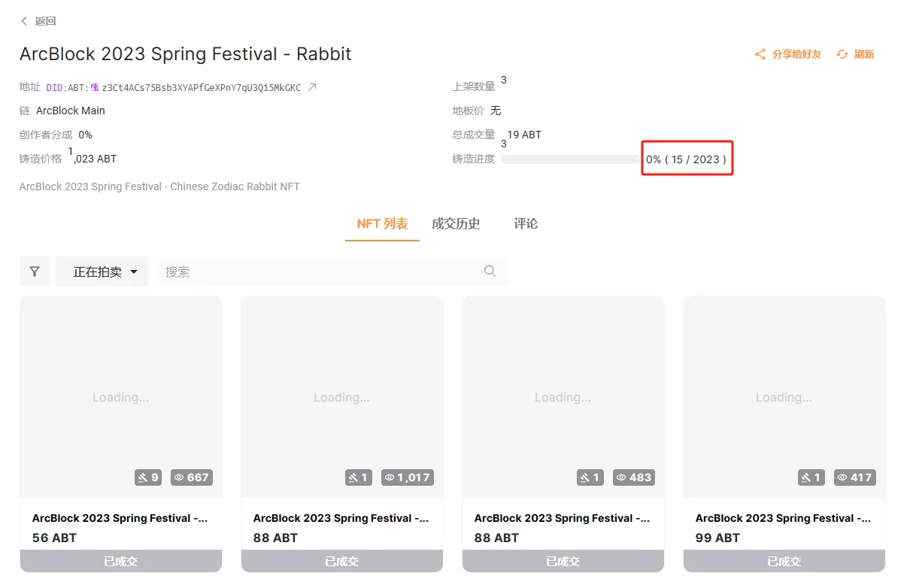Expand the 正在拍卖 dropdown

[102, 271]
